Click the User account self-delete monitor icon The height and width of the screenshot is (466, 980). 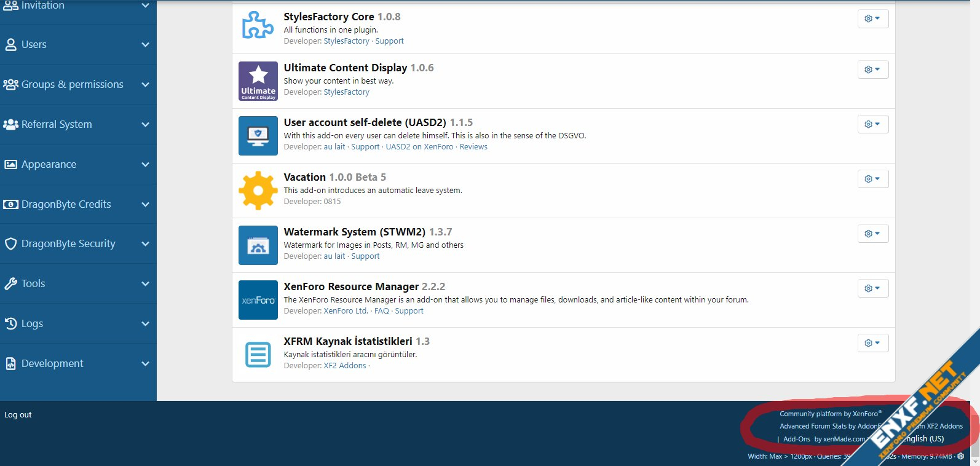tap(258, 136)
